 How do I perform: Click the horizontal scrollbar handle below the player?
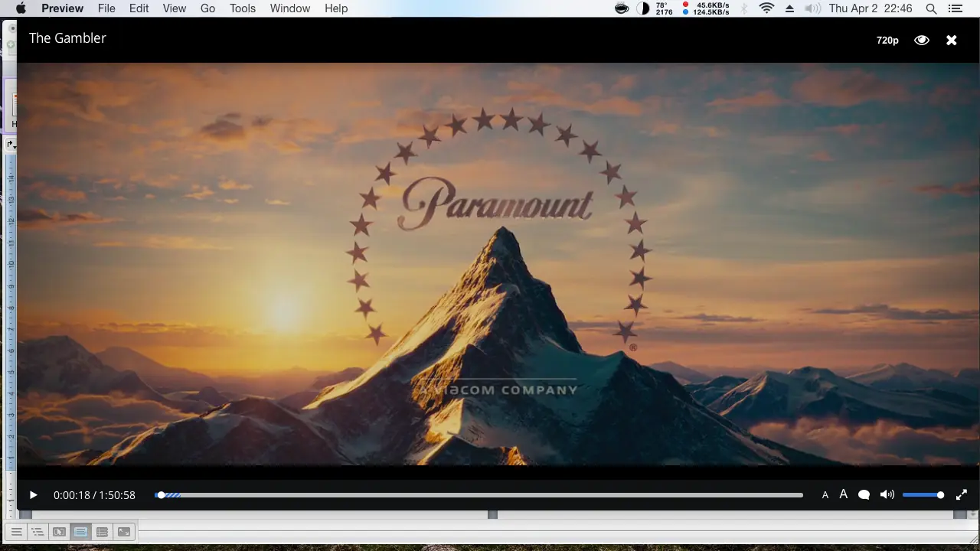(x=493, y=515)
